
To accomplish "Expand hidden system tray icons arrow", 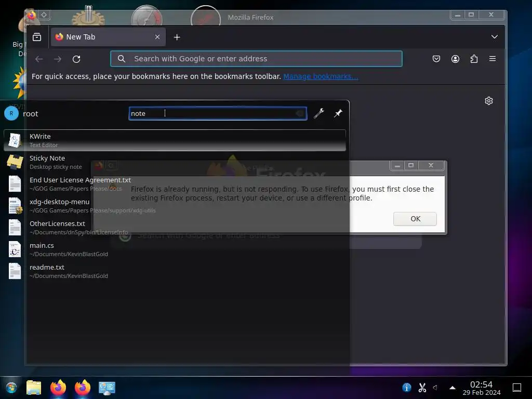I will click(453, 388).
